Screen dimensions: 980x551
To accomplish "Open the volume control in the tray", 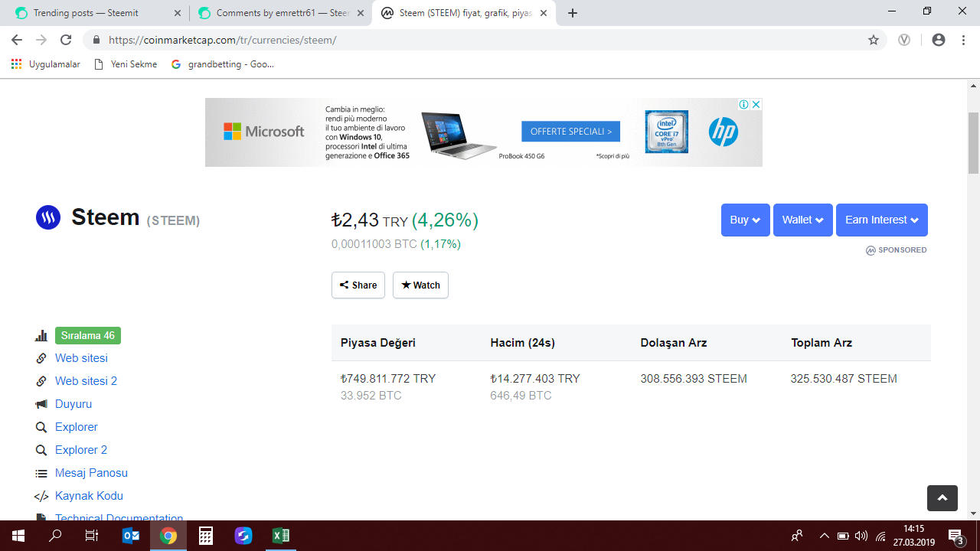I will (x=861, y=536).
